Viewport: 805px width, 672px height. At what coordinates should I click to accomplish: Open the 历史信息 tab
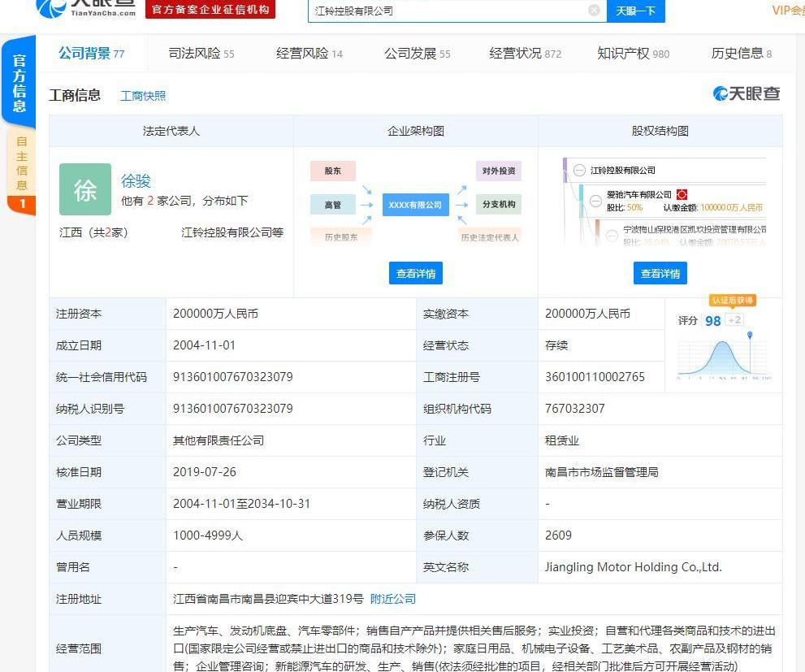point(742,53)
